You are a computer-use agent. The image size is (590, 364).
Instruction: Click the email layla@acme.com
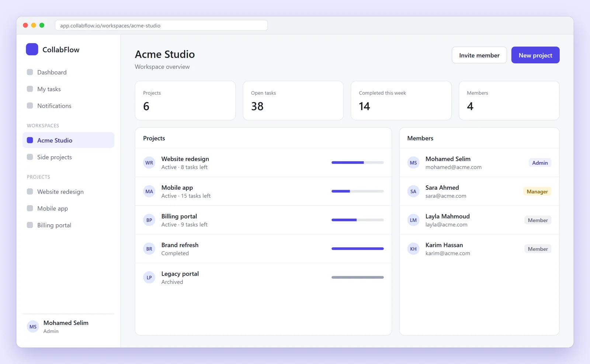coord(446,225)
